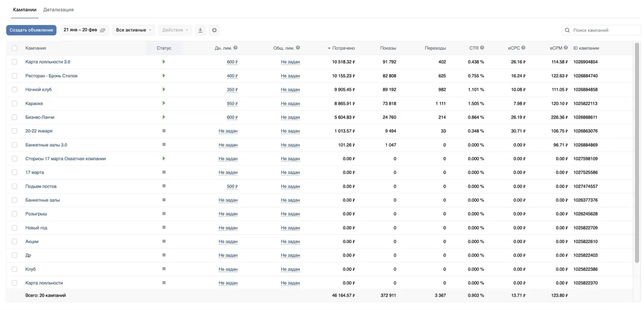Click status icon for Подъем постов
Image resolution: width=644 pixels, height=310 pixels.
point(164,186)
